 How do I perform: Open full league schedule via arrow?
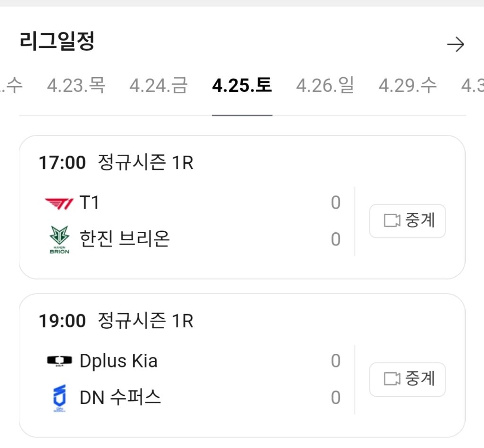(455, 44)
